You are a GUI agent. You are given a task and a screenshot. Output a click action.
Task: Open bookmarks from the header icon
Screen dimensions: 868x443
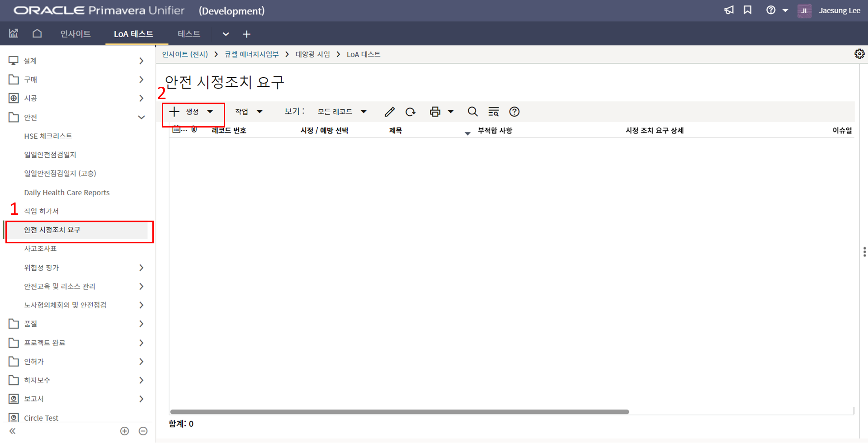click(748, 10)
